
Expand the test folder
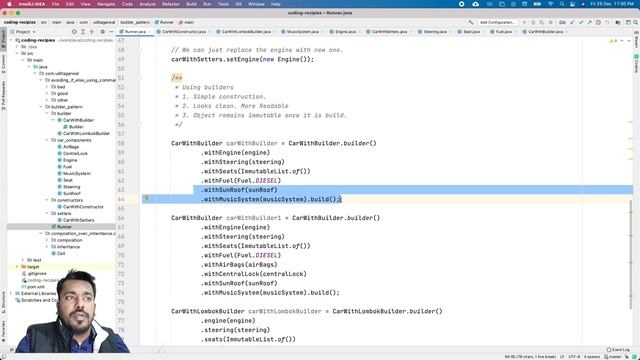[x=23, y=260]
